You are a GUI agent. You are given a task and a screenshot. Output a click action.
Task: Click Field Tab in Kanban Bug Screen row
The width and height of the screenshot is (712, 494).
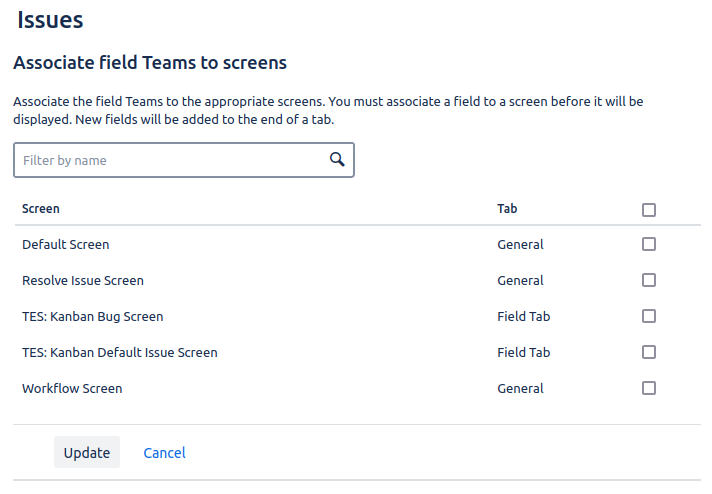click(523, 316)
